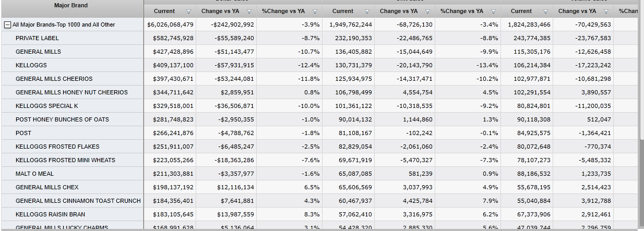
Task: Collapse the All Major Brands row
Action: (7, 25)
